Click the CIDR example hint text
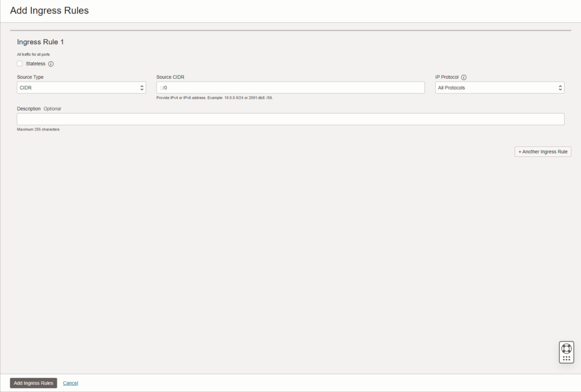The height and width of the screenshot is (392, 581). coord(214,98)
